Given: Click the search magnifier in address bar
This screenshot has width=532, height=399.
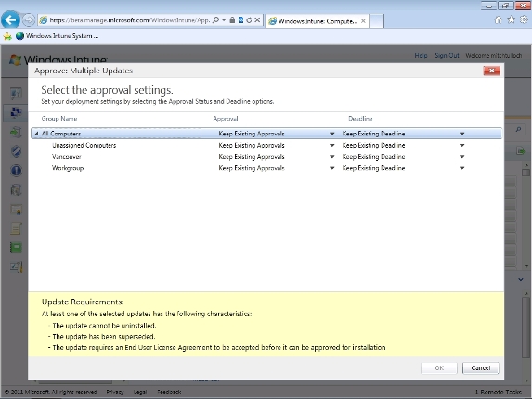Looking at the screenshot, I should click(x=215, y=20).
